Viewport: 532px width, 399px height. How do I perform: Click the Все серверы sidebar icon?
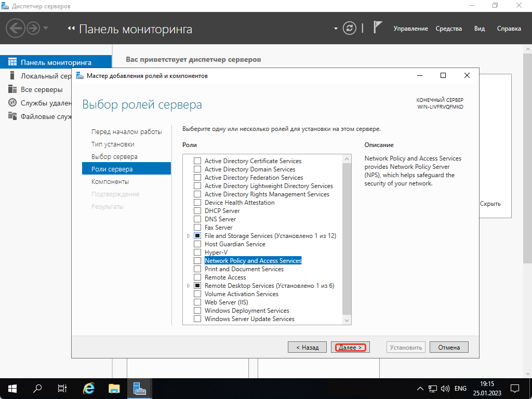[x=12, y=89]
